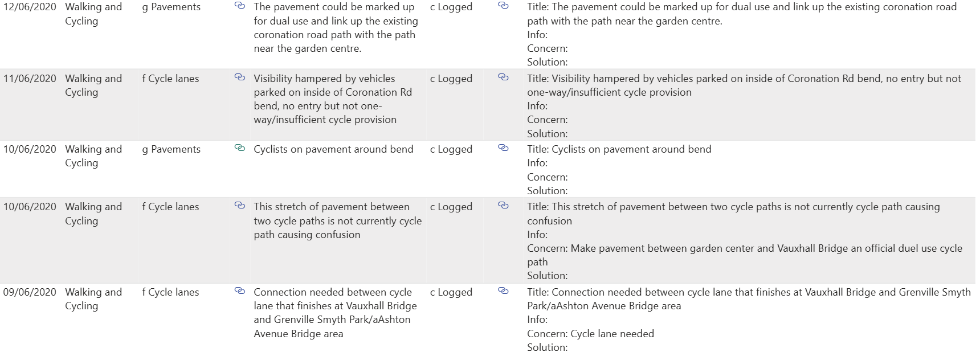Image resolution: width=980 pixels, height=352 pixels.
Task: Open link icon before 'Visibility hampered by vehicles' summary
Action: point(240,77)
